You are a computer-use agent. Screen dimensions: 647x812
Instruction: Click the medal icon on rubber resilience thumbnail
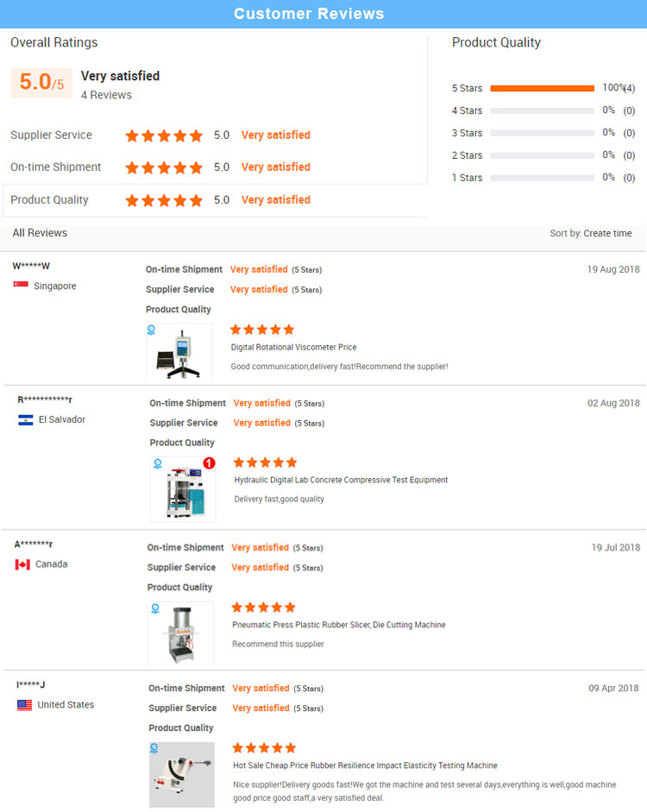pyautogui.click(x=154, y=748)
